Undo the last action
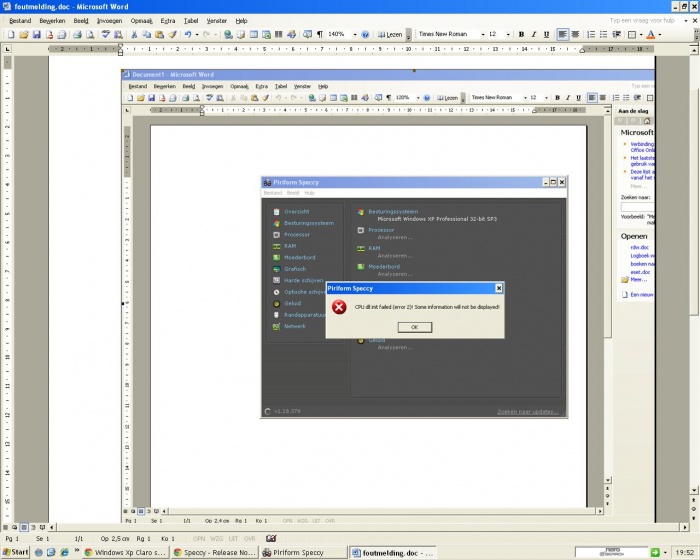700x560 pixels. pos(188,34)
